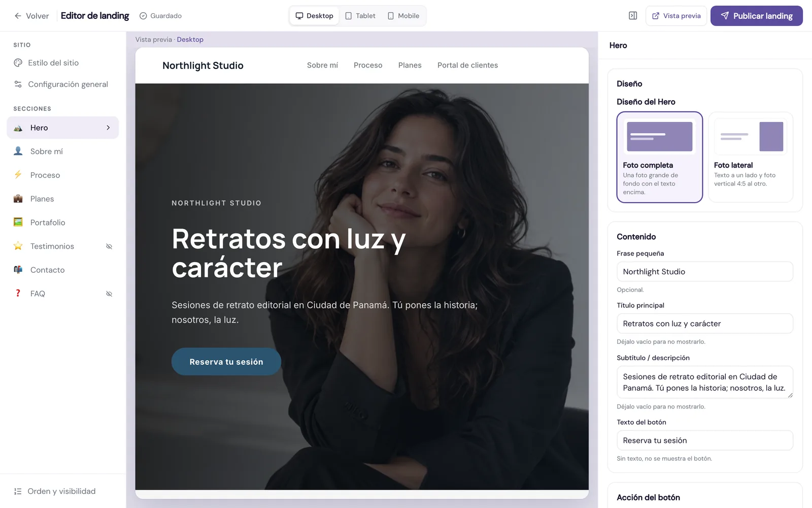The height and width of the screenshot is (508, 812).
Task: Switch preview to Mobile
Action: 403,16
